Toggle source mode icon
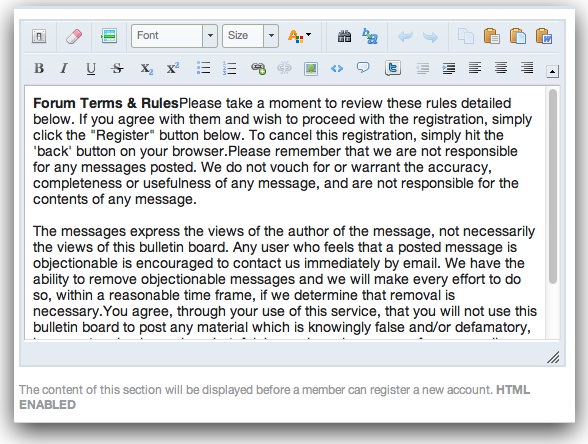The width and height of the screenshot is (588, 444). click(39, 36)
